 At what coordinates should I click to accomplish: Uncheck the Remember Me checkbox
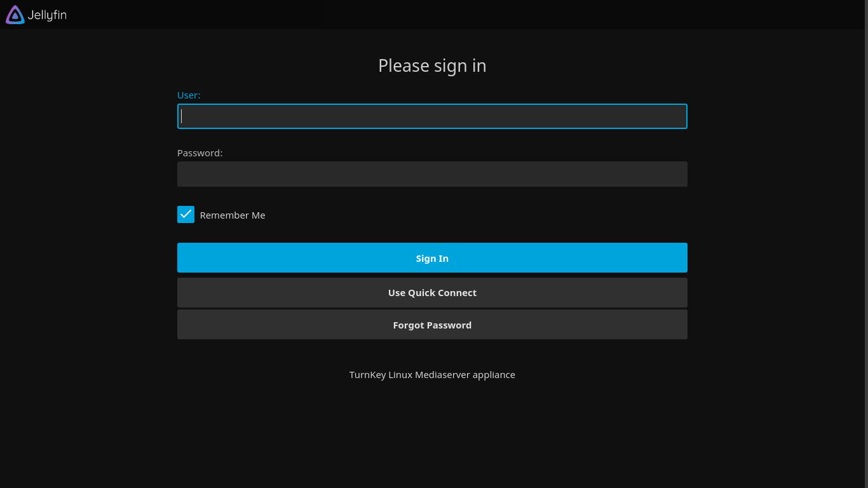click(186, 215)
